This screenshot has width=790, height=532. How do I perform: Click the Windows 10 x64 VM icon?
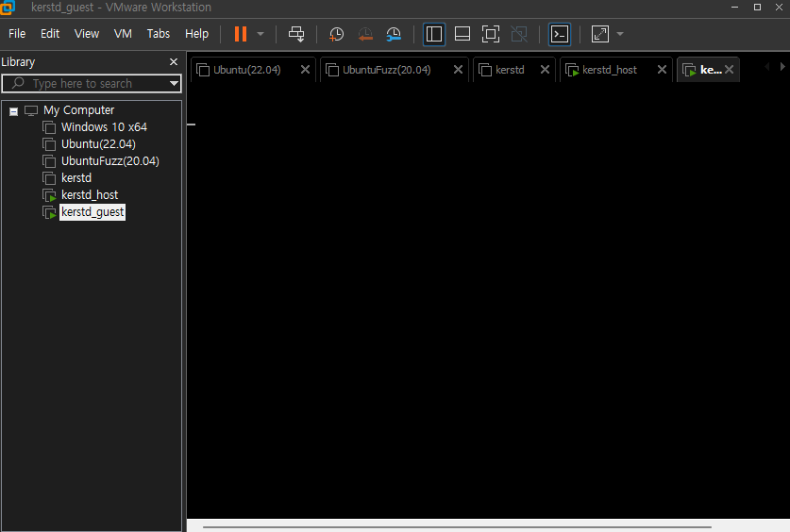[49, 127]
